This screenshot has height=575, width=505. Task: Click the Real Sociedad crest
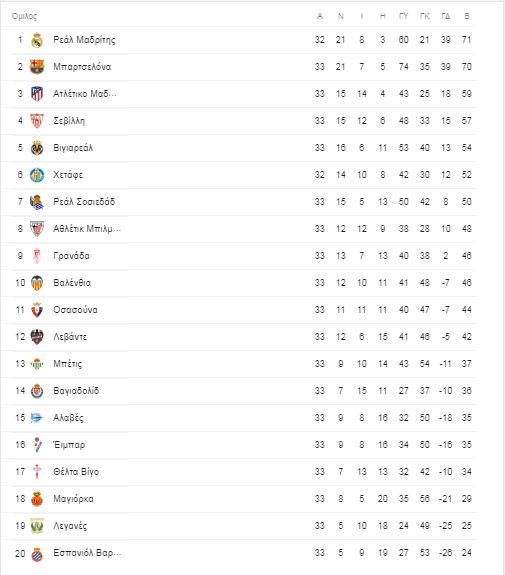click(37, 202)
